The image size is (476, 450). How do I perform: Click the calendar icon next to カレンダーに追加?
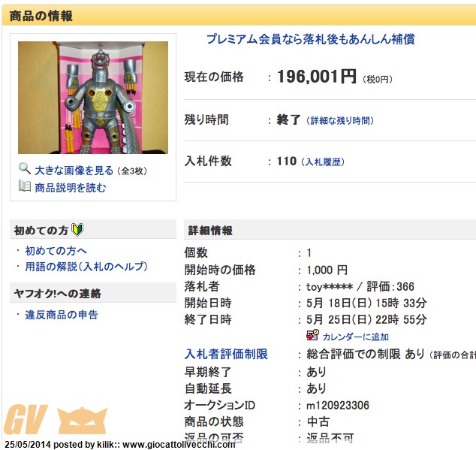point(312,335)
